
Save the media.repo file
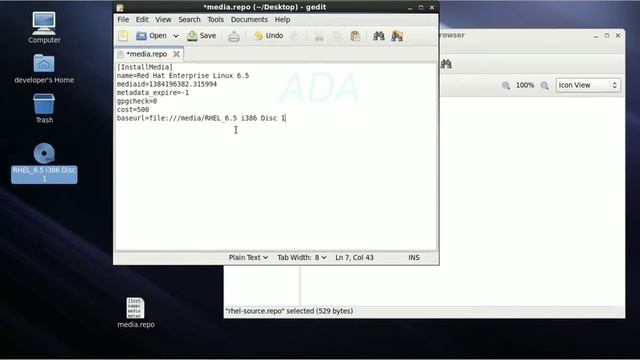pos(202,36)
